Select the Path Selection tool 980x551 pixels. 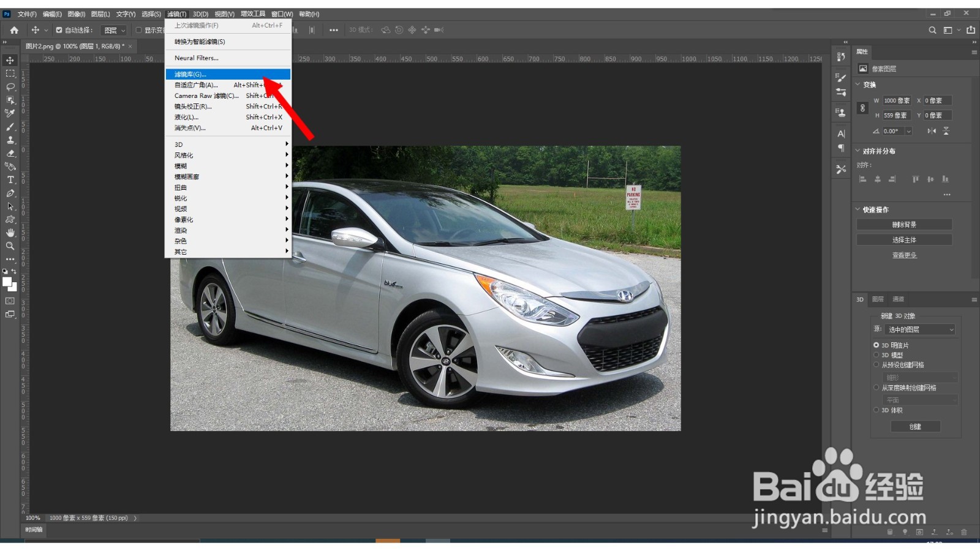pos(10,206)
